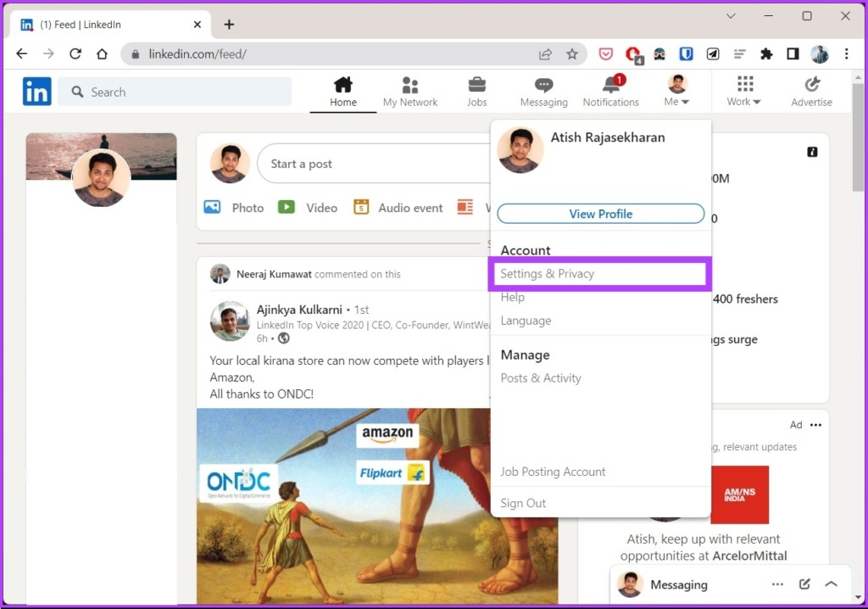Screen dimensions: 868x609
Task: Check Notifications bell icon
Action: 611,84
